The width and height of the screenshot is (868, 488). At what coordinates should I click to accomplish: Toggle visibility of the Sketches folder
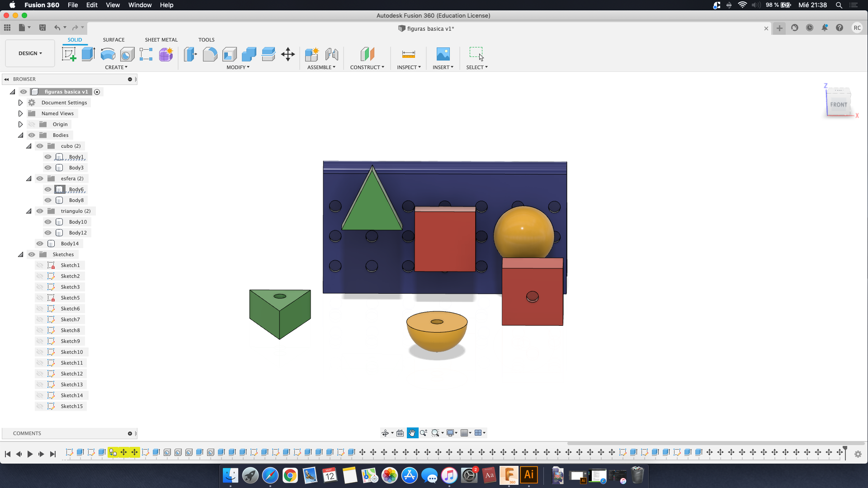pyautogui.click(x=32, y=254)
